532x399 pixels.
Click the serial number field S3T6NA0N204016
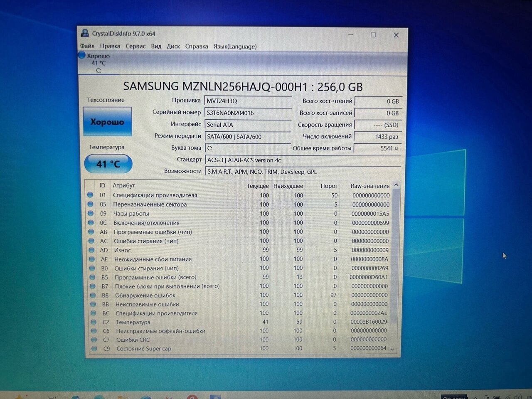click(x=248, y=113)
